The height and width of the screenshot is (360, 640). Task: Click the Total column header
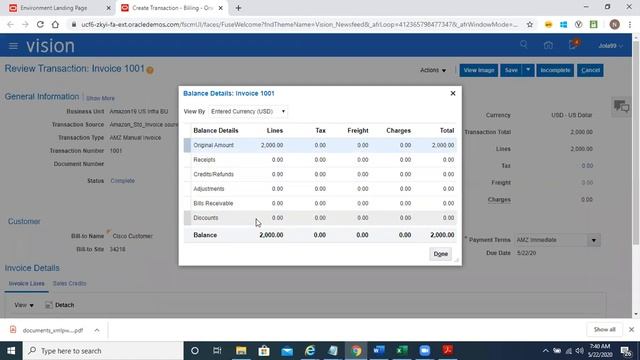point(447,131)
